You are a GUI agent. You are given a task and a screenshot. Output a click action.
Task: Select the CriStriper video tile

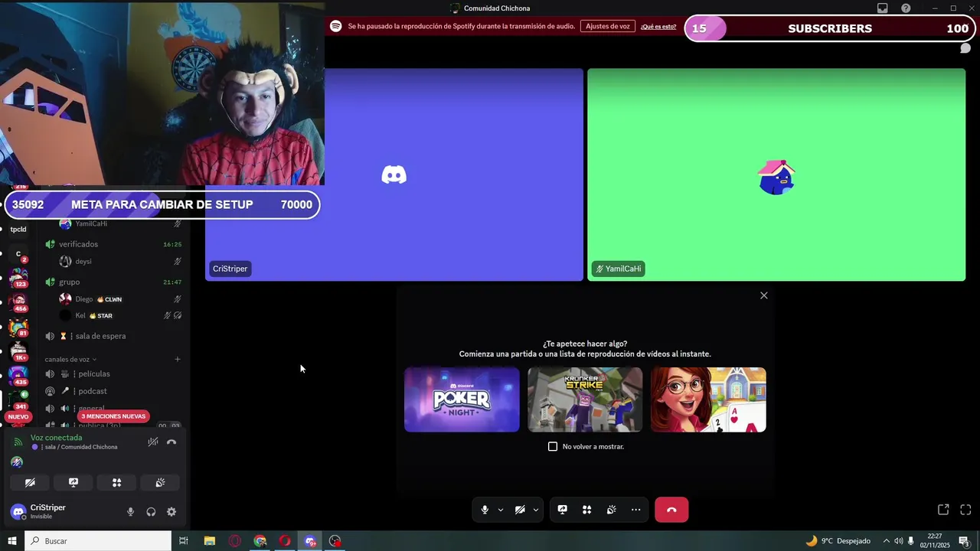(394, 174)
